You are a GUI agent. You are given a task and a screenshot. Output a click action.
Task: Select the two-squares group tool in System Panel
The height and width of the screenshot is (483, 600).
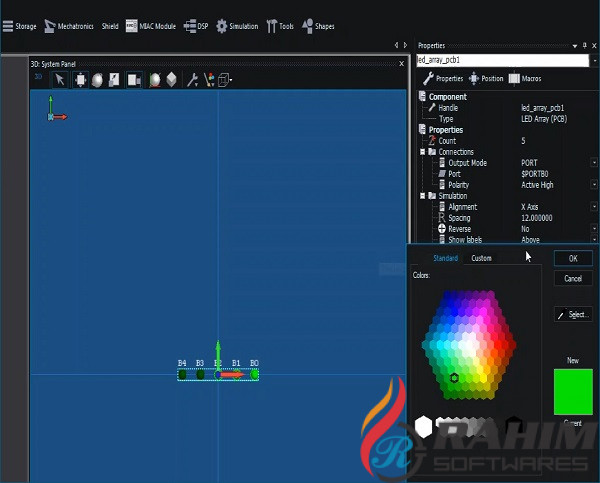tap(134, 80)
